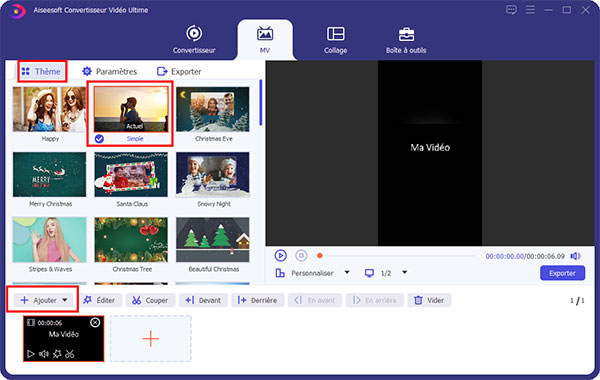
Task: Click the 1/1 page counter
Action: click(577, 300)
